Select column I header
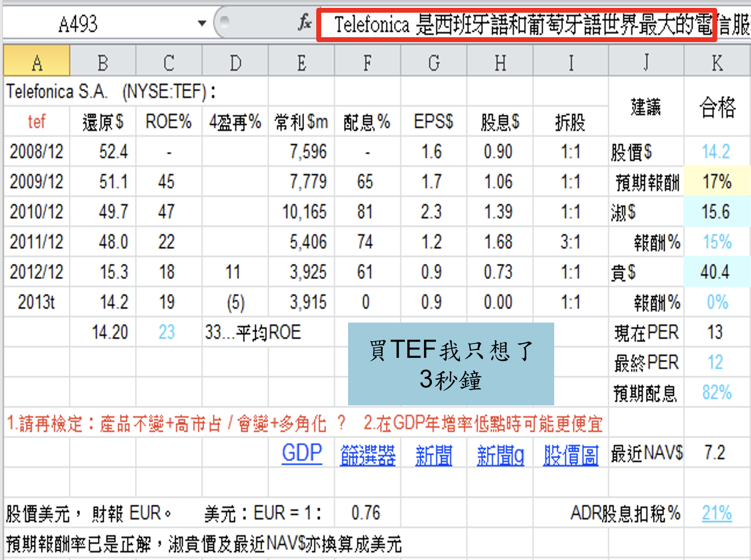751x560 pixels. 571,61
